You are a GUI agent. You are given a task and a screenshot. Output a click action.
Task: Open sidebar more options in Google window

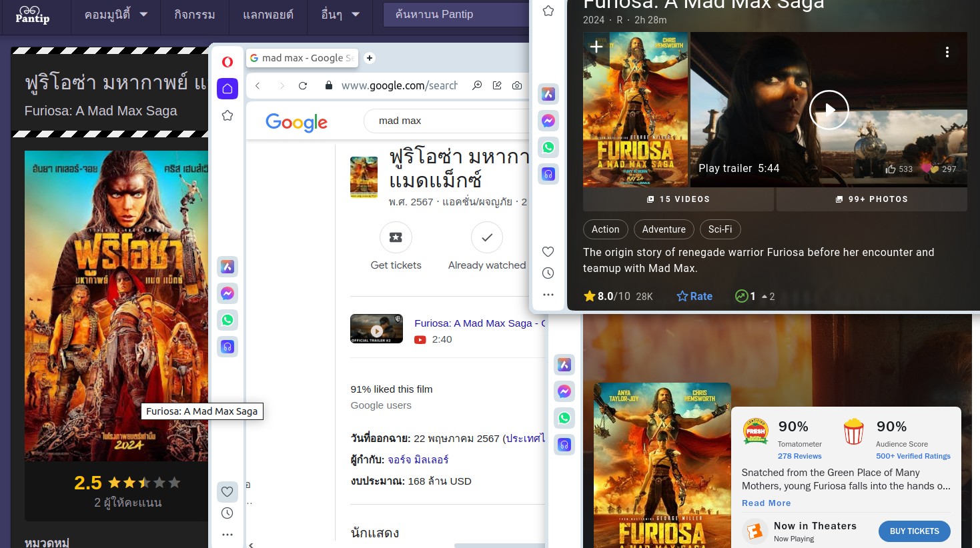coord(227,534)
